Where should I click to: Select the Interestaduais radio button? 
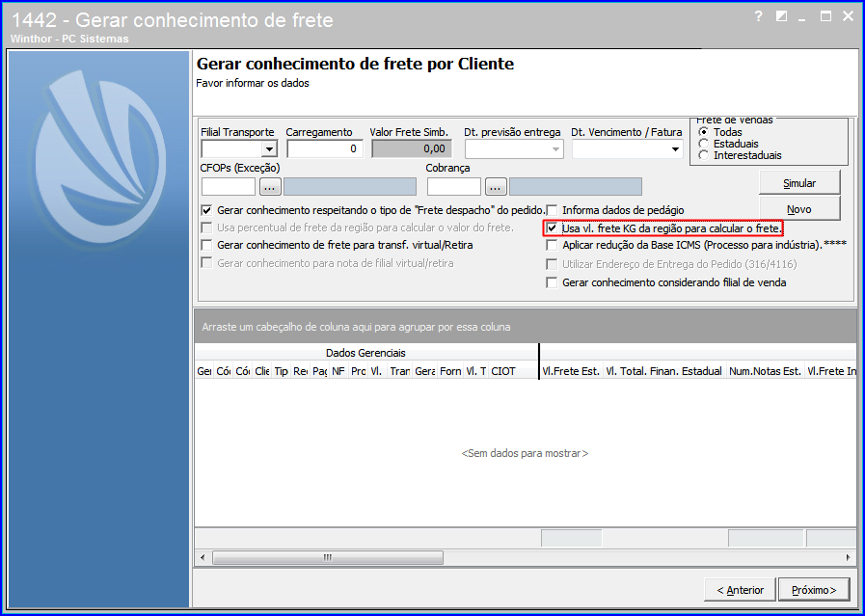click(703, 155)
